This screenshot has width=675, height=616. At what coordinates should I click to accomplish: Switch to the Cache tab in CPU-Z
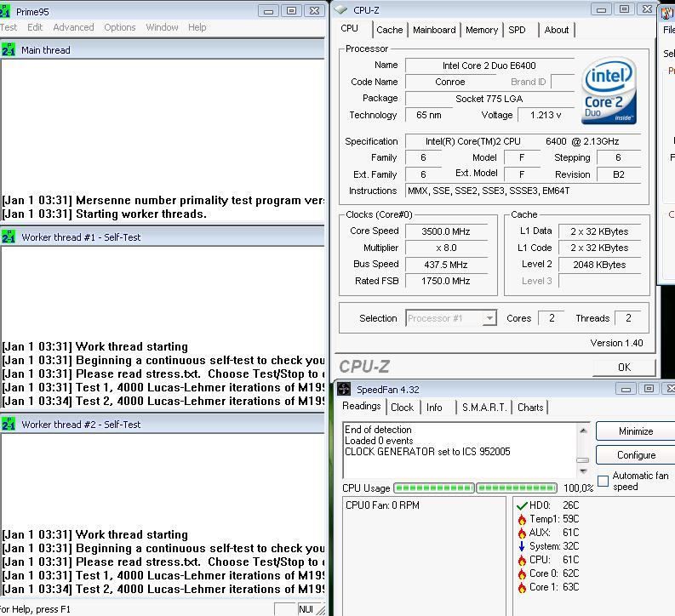tap(390, 30)
